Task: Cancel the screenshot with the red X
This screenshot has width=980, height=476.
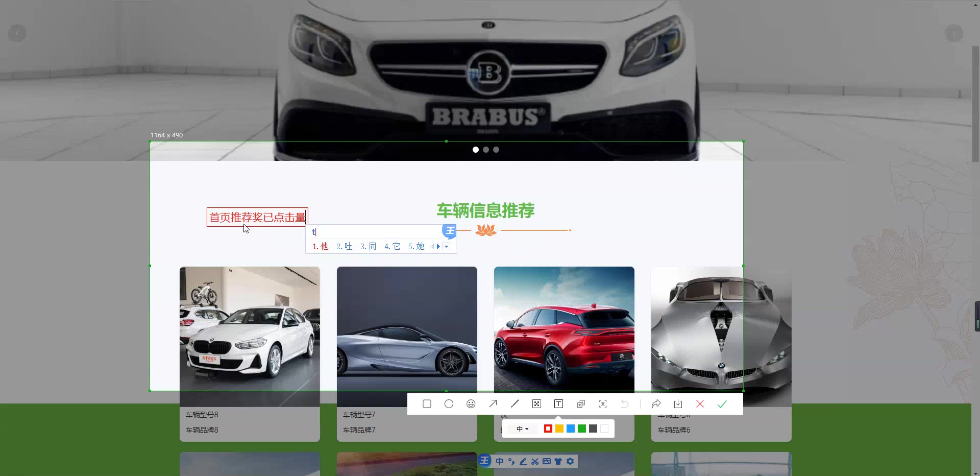Action: point(700,404)
